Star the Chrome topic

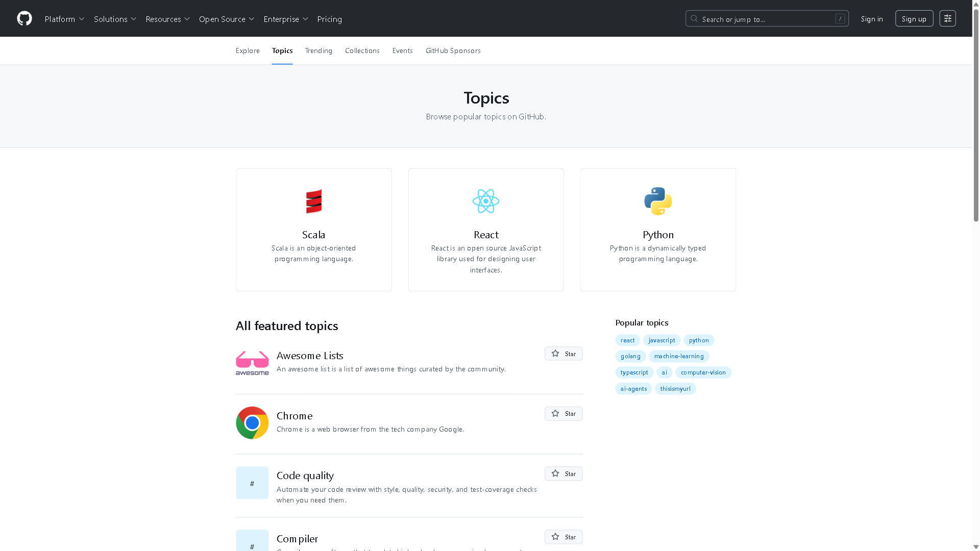tap(563, 413)
